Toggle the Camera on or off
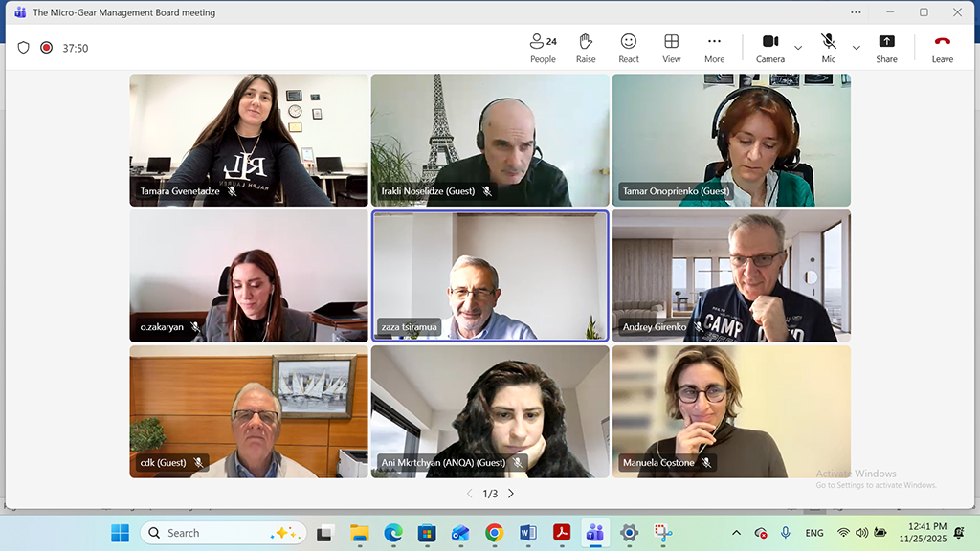Viewport: 980px width, 551px height. click(770, 47)
